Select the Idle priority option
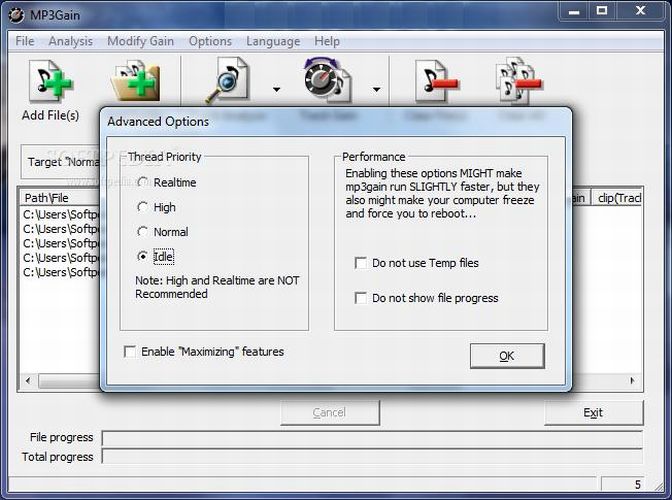This screenshot has height=500, width=672. 143,257
